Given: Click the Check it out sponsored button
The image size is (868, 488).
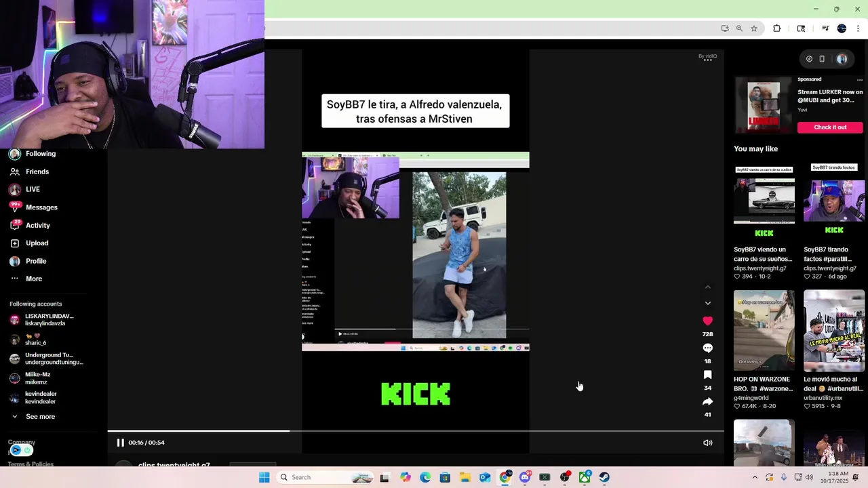Looking at the screenshot, I should 830,127.
